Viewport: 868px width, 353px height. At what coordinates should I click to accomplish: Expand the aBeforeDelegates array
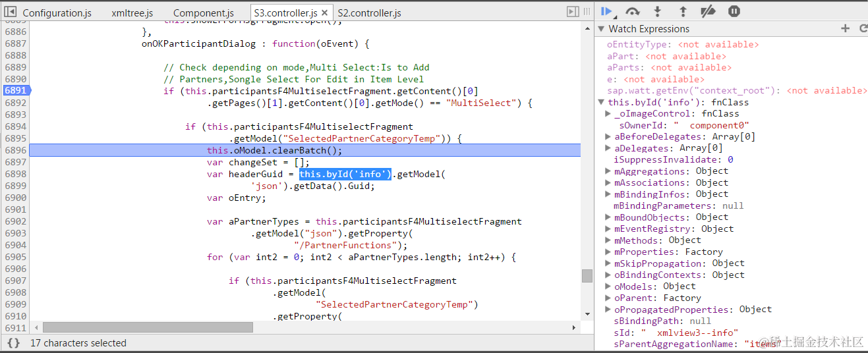[609, 137]
